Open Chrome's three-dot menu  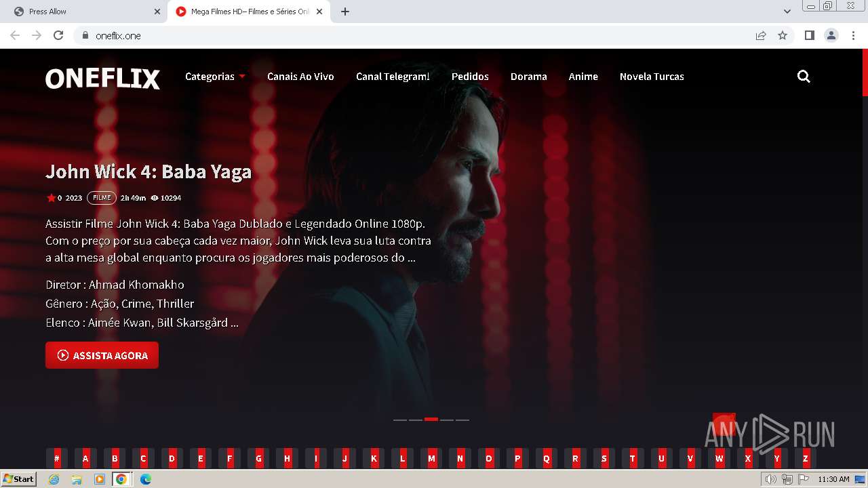(854, 35)
